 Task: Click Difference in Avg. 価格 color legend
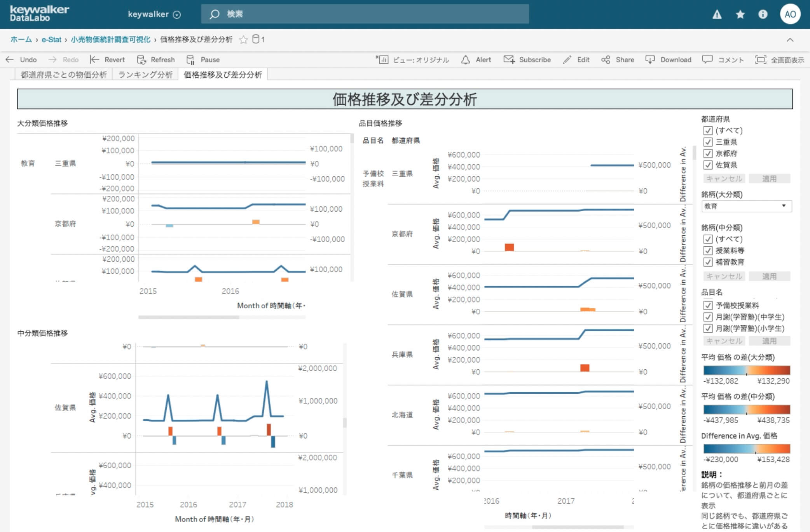(747, 449)
